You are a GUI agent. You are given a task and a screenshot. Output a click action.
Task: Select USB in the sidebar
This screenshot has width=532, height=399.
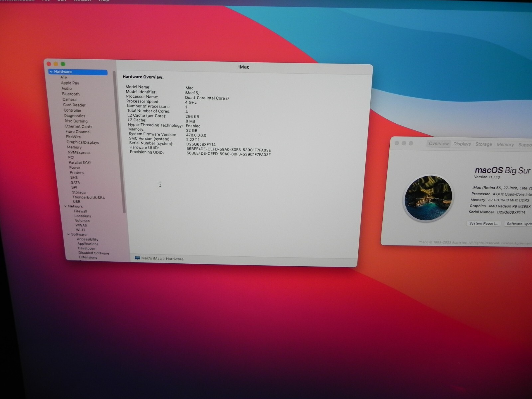77,202
